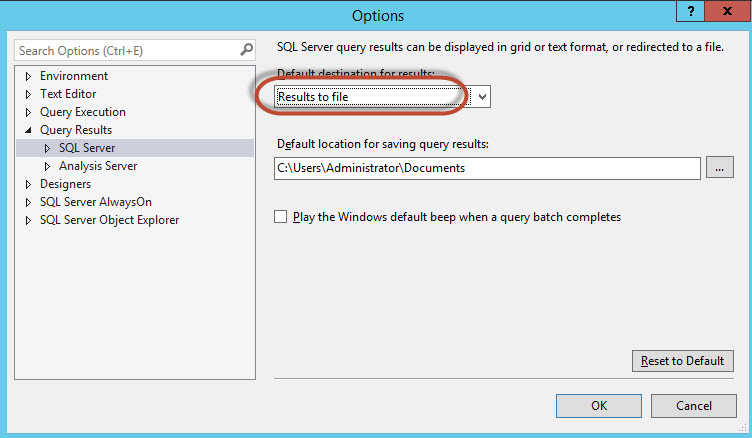Expand the Designers node
The width and height of the screenshot is (752, 438).
28,184
